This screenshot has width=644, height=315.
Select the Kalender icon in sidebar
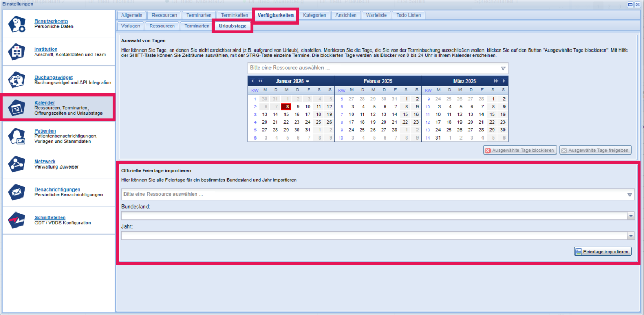point(17,108)
